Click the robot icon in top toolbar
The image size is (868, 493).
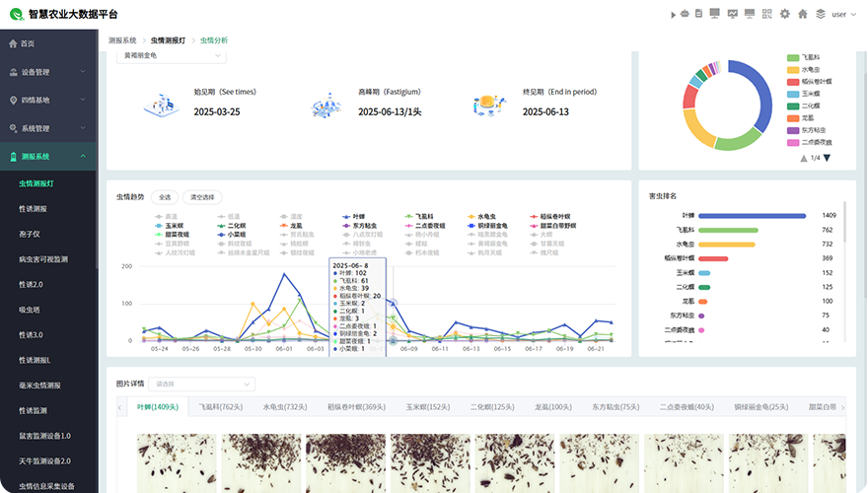tap(686, 14)
